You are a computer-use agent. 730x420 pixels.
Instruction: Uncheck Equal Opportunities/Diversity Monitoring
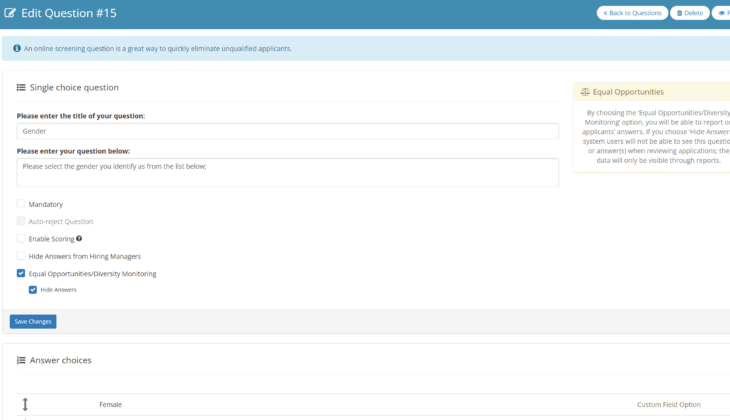pyautogui.click(x=21, y=273)
